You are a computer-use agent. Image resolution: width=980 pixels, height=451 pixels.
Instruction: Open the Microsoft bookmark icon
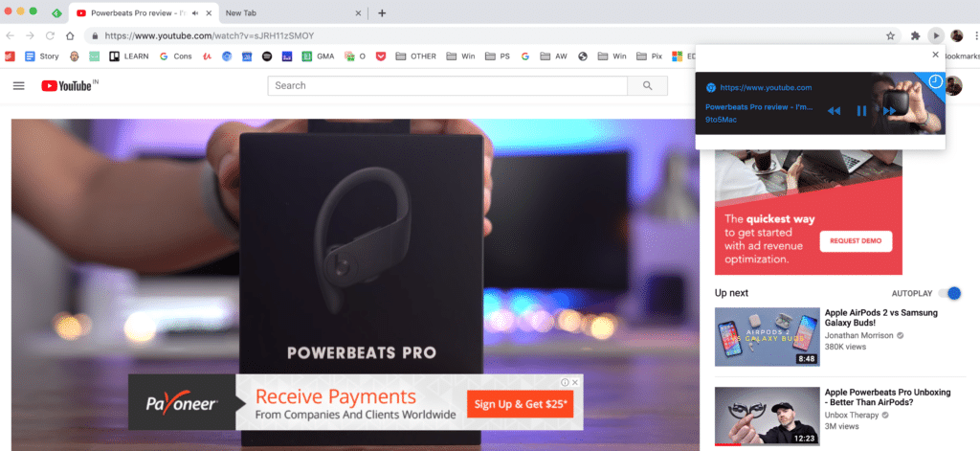click(x=677, y=56)
